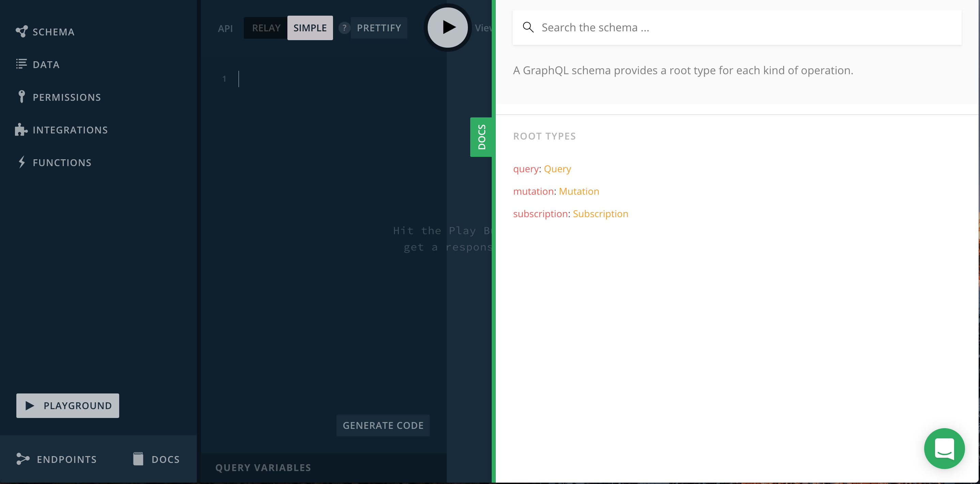Open the Mutation root type details
The height and width of the screenshot is (484, 980).
(579, 191)
